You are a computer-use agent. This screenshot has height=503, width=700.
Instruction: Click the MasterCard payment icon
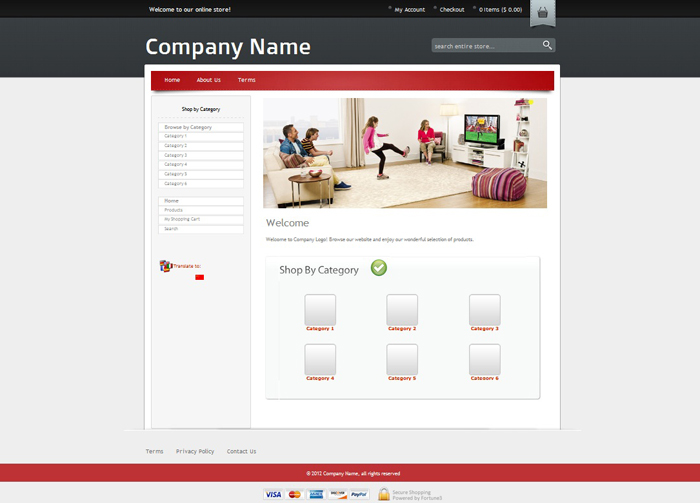coord(295,494)
